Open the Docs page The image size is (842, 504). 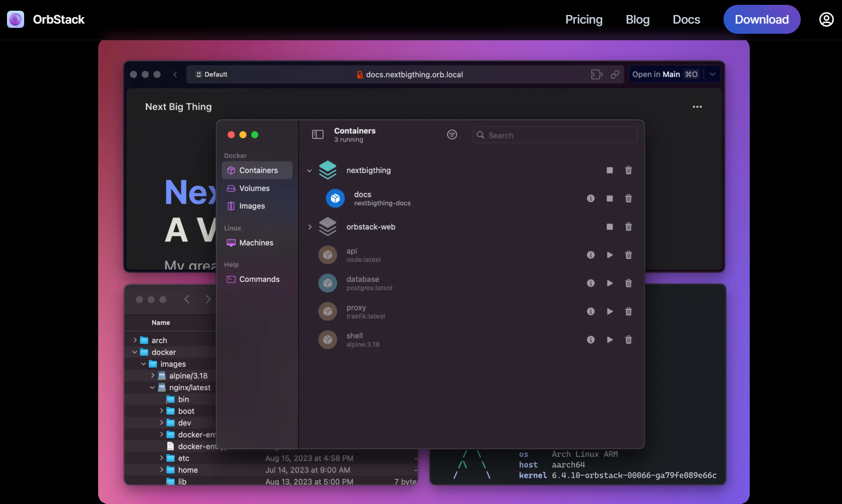click(x=686, y=19)
